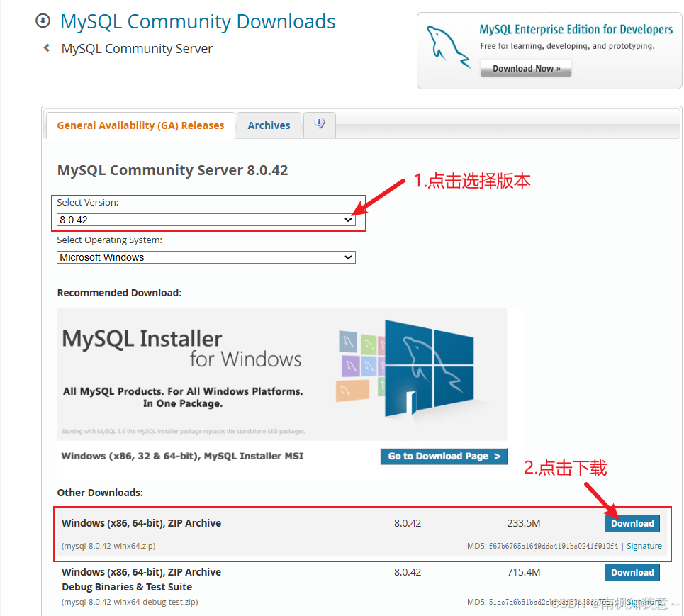Viewport: 684px width, 616px height.
Task: Click version 8.0.42 in the 233.5M row
Action: click(x=408, y=523)
